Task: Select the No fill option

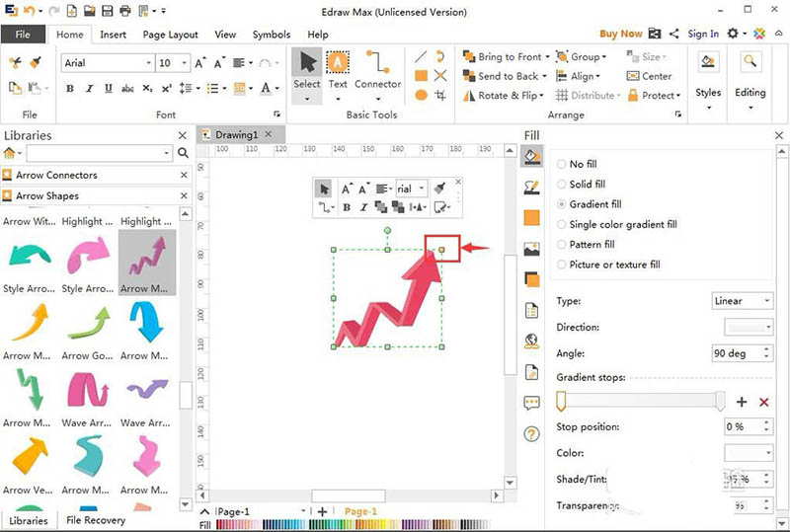Action: (x=577, y=164)
